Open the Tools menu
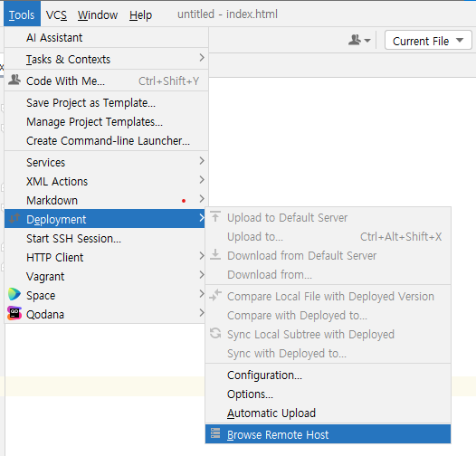 22,14
